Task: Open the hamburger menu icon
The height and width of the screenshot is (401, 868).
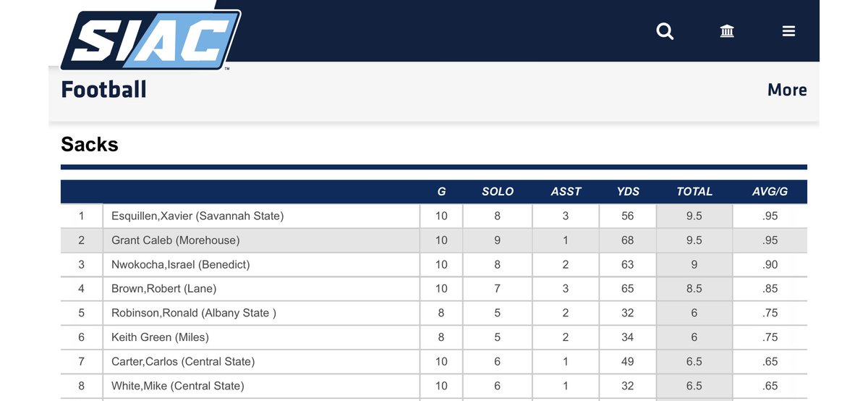Action: [x=788, y=31]
